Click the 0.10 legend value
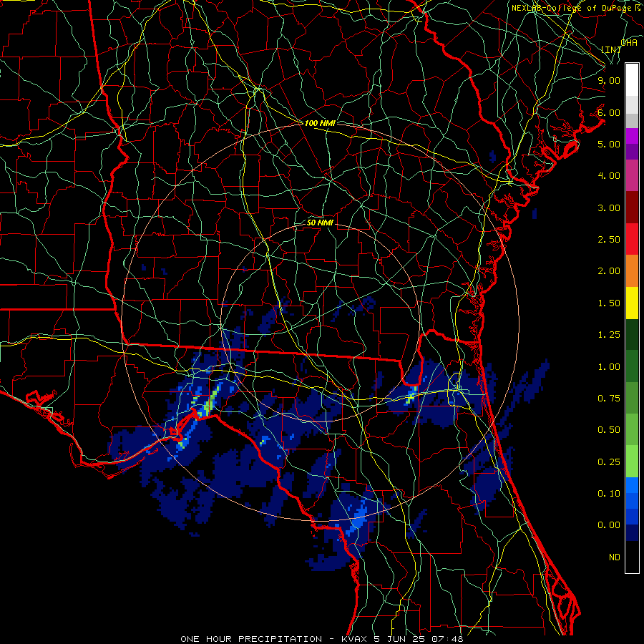 tap(609, 494)
